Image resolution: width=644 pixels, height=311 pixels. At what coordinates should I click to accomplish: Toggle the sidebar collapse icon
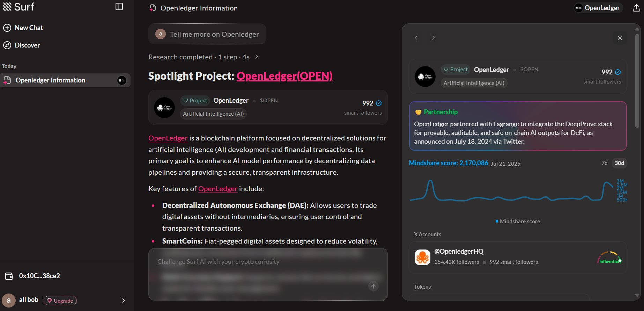coord(119,7)
